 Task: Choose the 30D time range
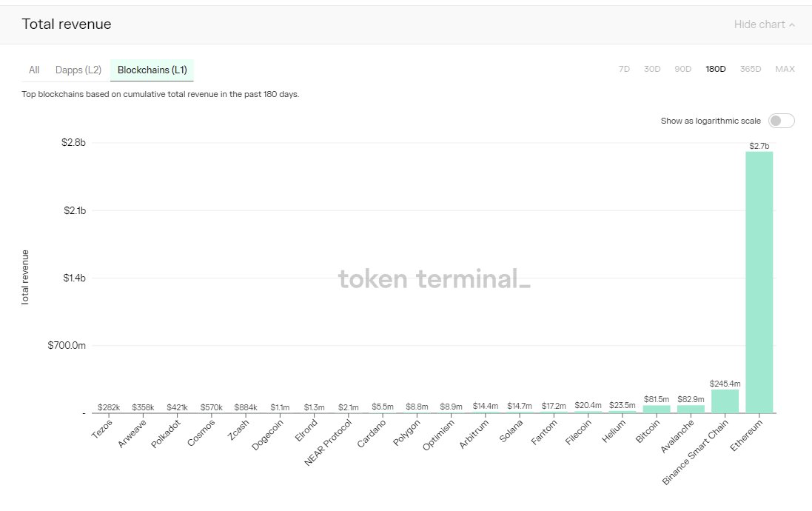point(652,69)
